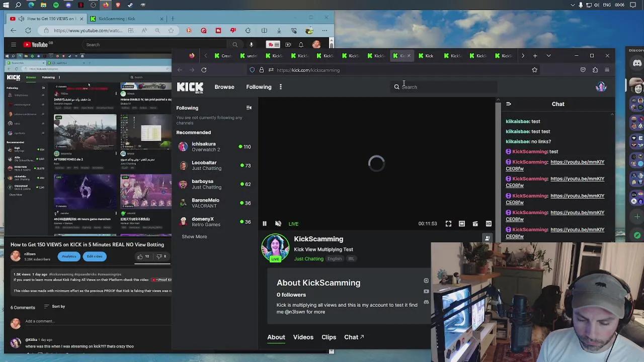
Task: Switch to the Videos tab
Action: tap(303, 337)
